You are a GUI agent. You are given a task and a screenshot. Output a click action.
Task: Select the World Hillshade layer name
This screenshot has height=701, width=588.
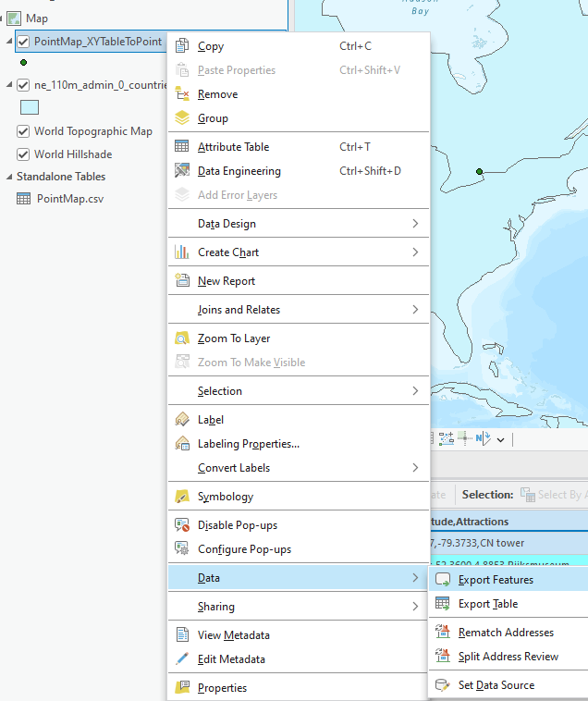[x=73, y=154]
